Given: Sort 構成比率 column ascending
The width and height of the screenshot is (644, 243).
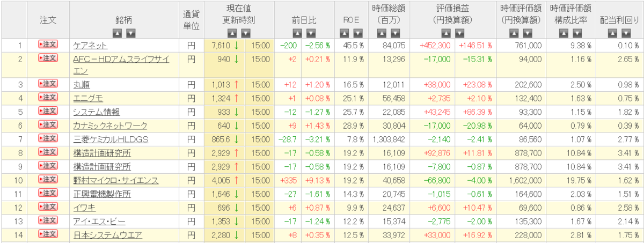Looking at the screenshot, I should (563, 33).
